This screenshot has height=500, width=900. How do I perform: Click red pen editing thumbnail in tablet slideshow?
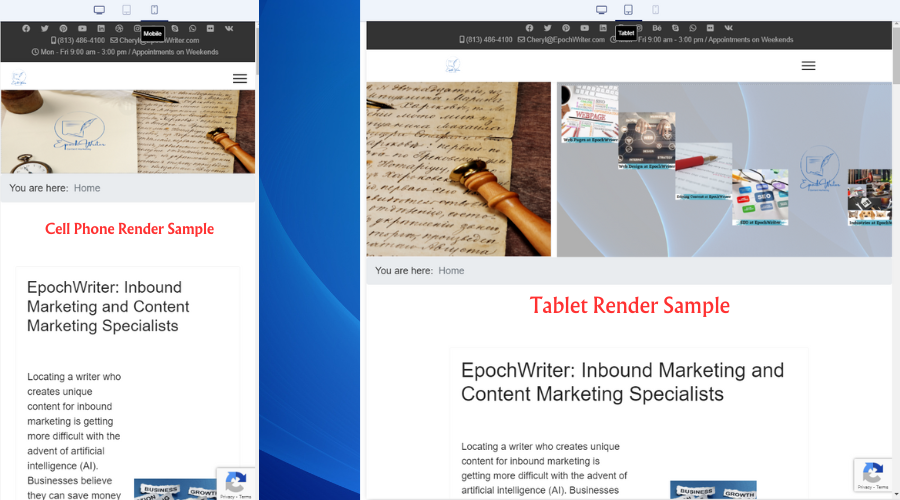(703, 171)
